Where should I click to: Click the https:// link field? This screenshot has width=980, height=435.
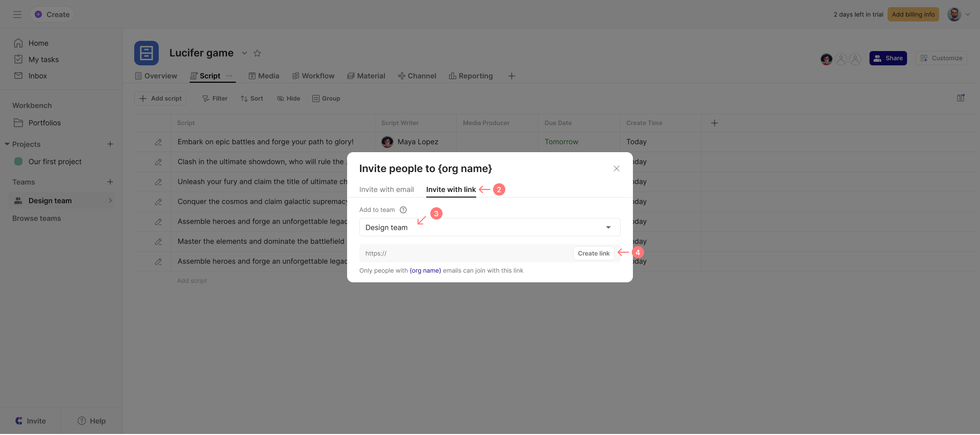click(x=465, y=253)
